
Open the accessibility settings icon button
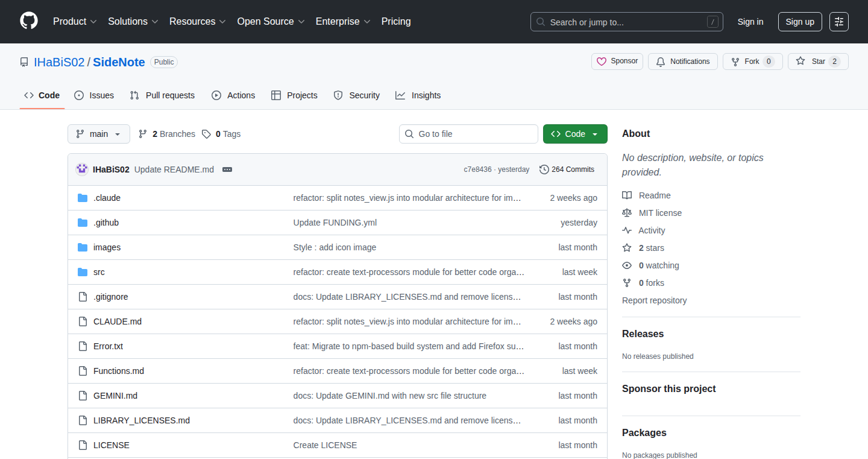tap(839, 22)
